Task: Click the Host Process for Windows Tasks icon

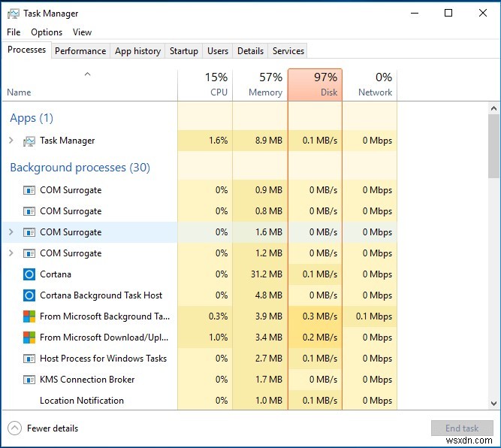Action: [x=29, y=359]
